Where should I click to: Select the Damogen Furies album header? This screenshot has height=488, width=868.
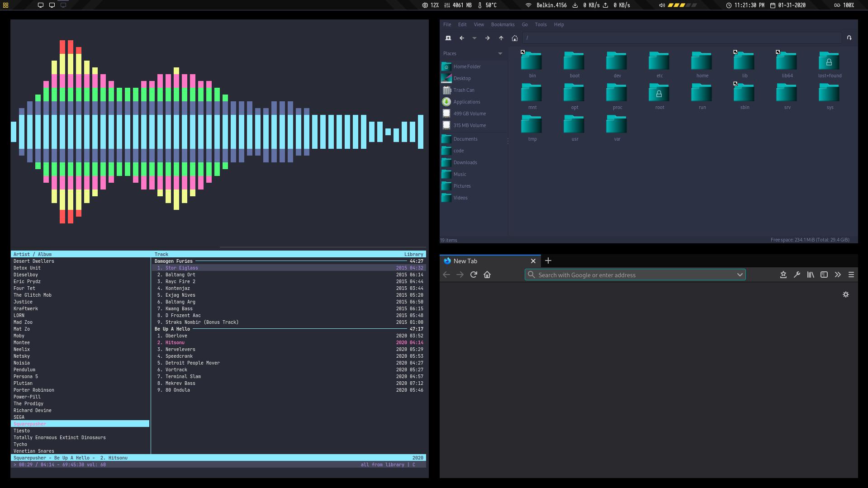coord(289,261)
